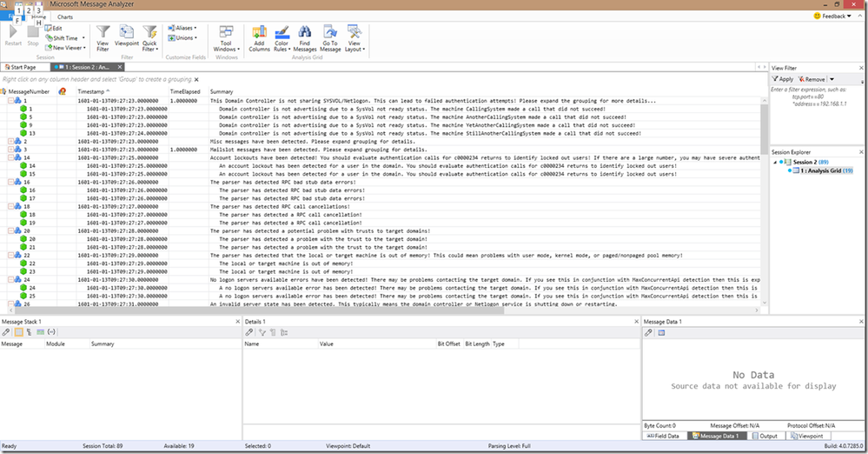
Task: Select 1 : Analysis Grid in Session Explorer
Action: pyautogui.click(x=821, y=170)
